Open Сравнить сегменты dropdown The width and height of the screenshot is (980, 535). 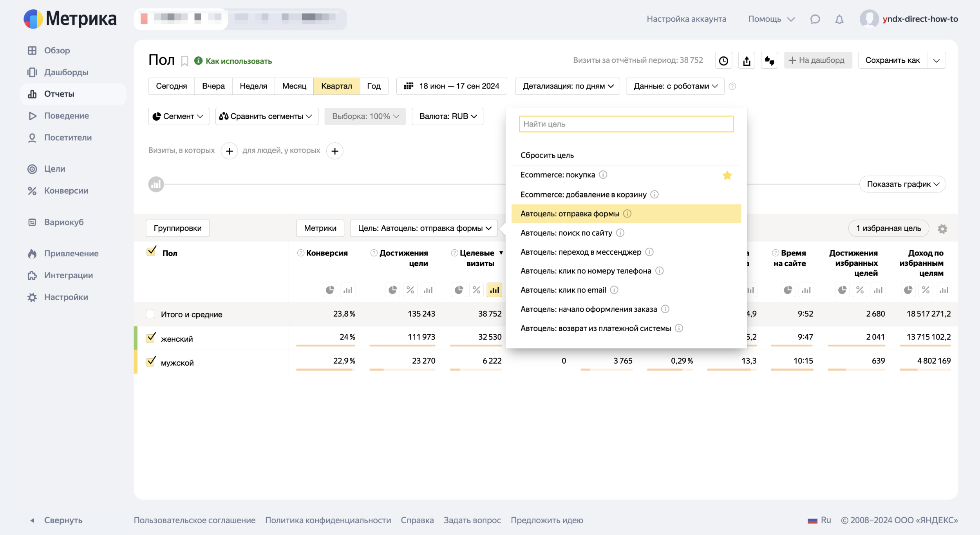266,116
